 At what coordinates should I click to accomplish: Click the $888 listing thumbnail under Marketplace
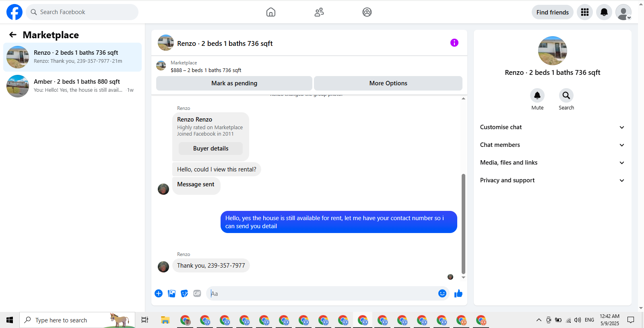click(x=161, y=66)
